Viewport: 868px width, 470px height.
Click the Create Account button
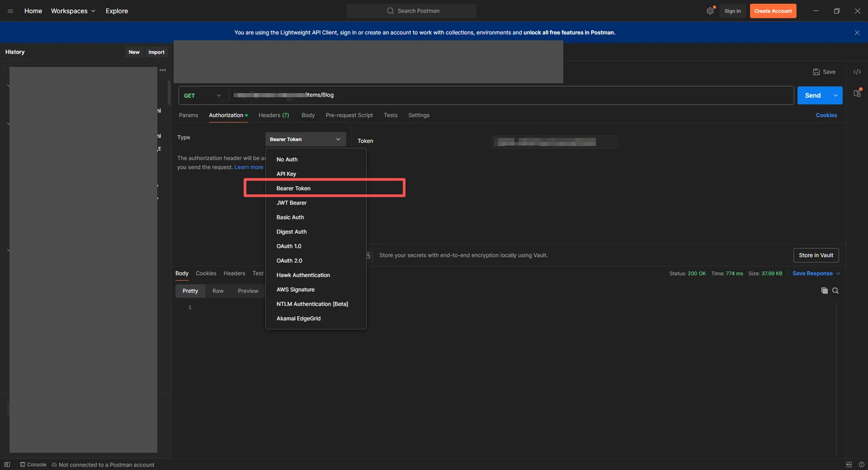point(773,11)
